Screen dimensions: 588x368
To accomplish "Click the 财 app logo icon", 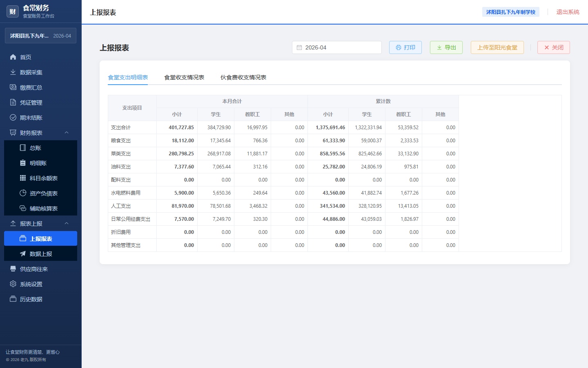I will (x=13, y=11).
